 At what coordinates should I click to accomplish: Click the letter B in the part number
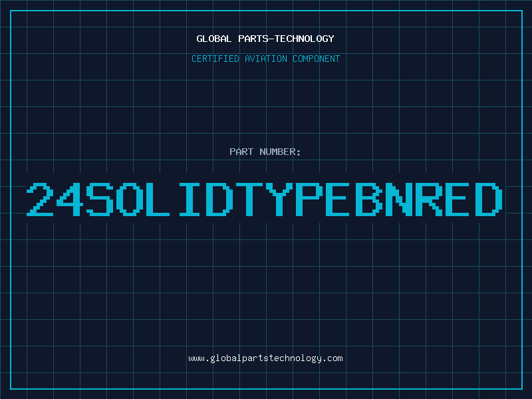370,199
